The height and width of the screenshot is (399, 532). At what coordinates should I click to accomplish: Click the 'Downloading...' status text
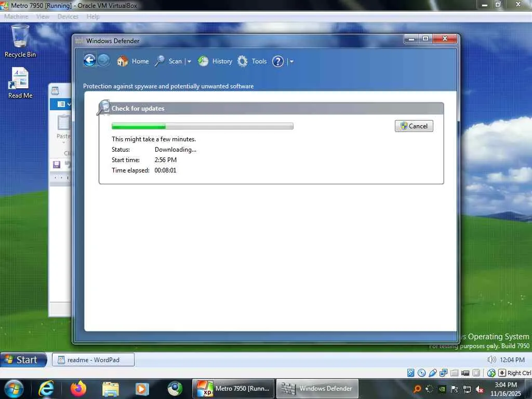tap(176, 149)
